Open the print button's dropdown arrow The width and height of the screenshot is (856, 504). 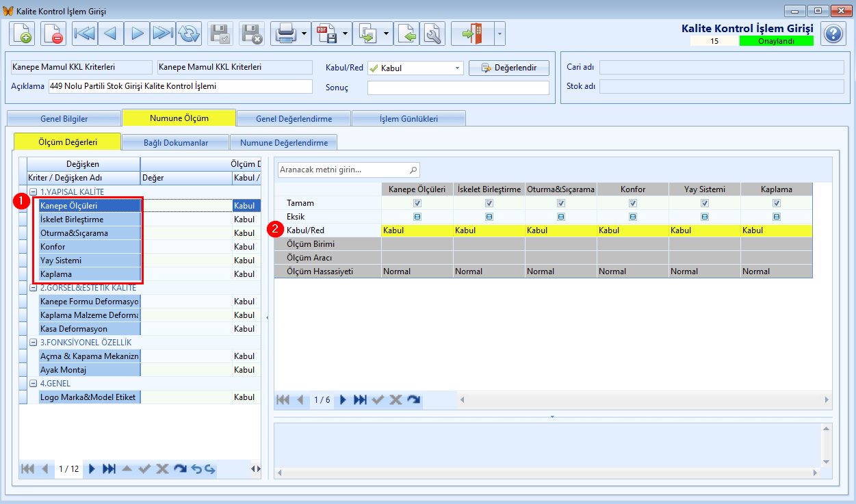[304, 34]
